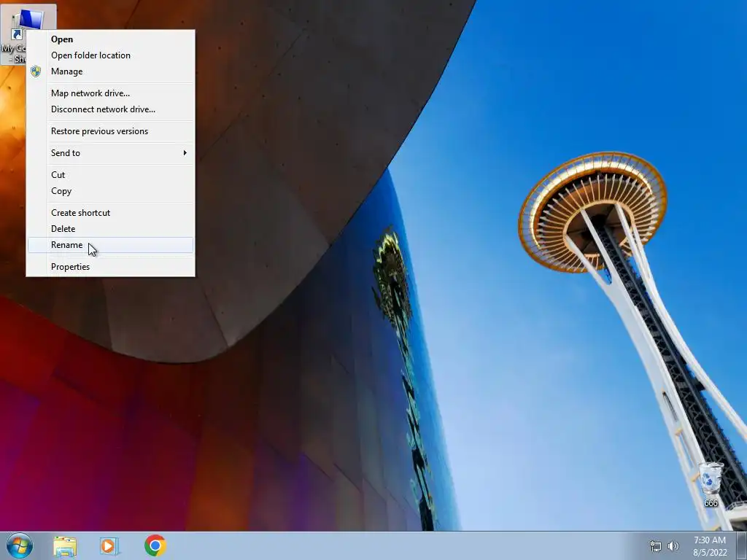Screen dimensions: 747x560
Task: Open the Windows Start menu orb
Action: [20, 545]
